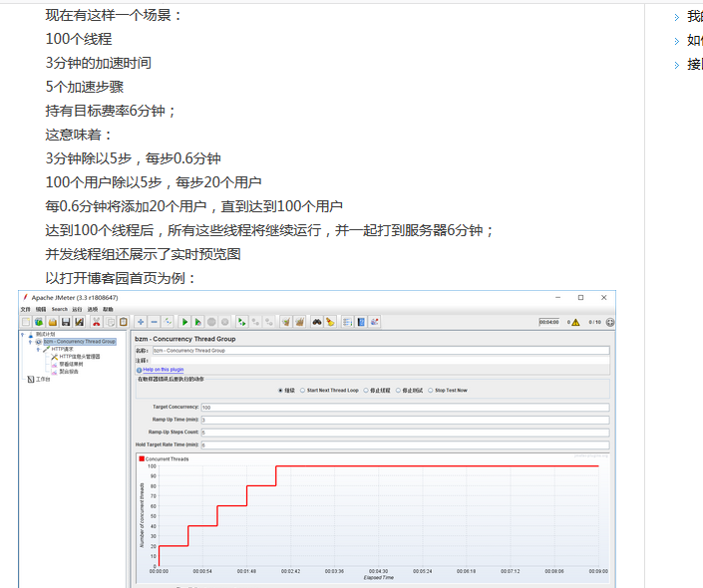
Task: Click the New test plan toolbar icon
Action: tap(26, 322)
